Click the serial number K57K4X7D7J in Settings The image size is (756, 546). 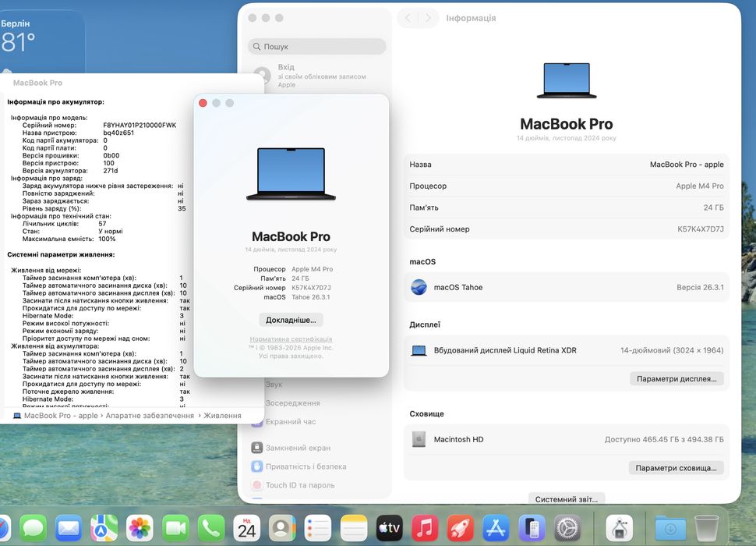coord(700,229)
